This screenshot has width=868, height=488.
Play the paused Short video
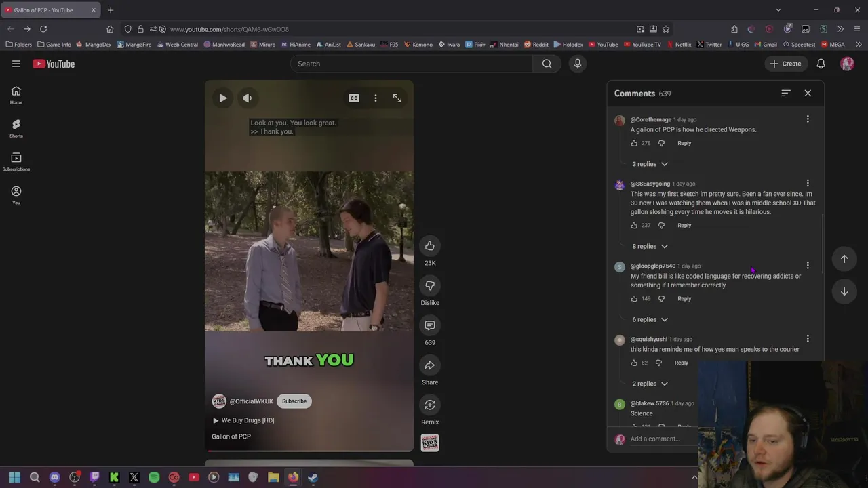pyautogui.click(x=222, y=98)
